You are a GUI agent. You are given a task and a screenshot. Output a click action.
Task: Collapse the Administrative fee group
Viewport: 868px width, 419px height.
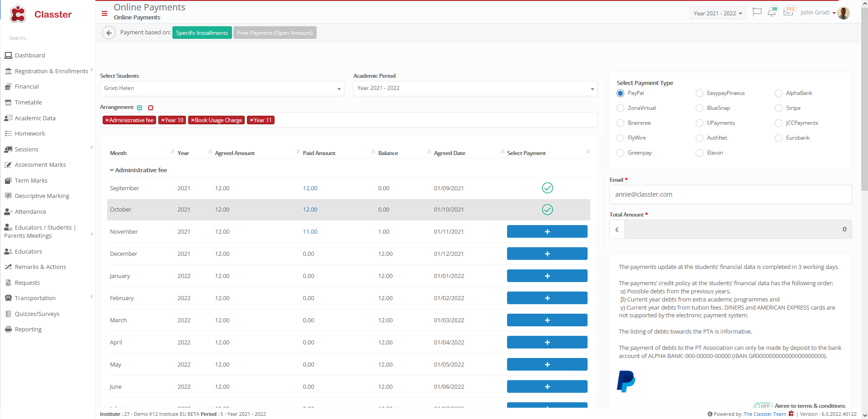click(112, 170)
